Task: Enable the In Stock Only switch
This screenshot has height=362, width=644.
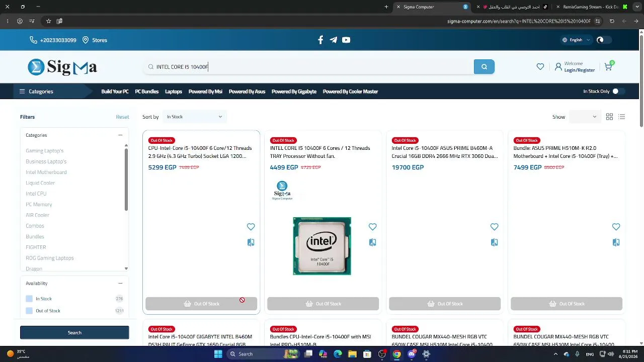Action: click(x=618, y=92)
